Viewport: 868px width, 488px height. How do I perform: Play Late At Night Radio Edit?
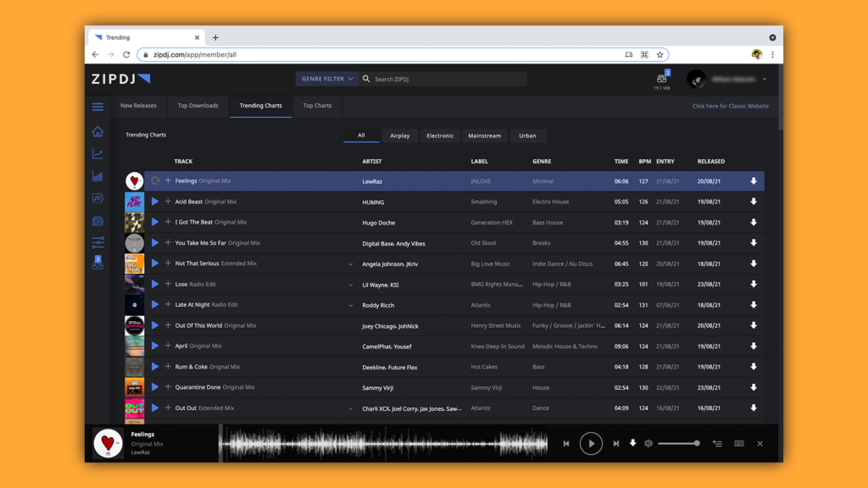(155, 305)
